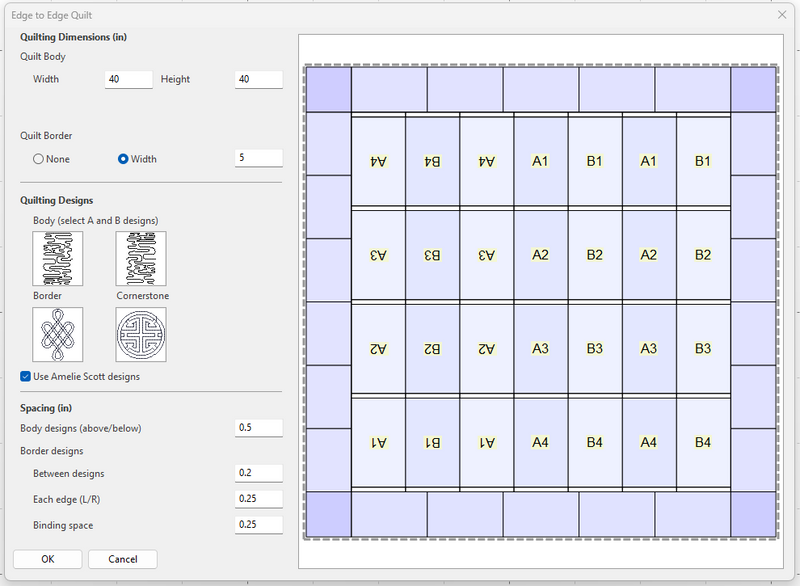Choose the Cornerstone circular design thumbnail
Viewport: 800px width, 586px height.
[x=141, y=334]
